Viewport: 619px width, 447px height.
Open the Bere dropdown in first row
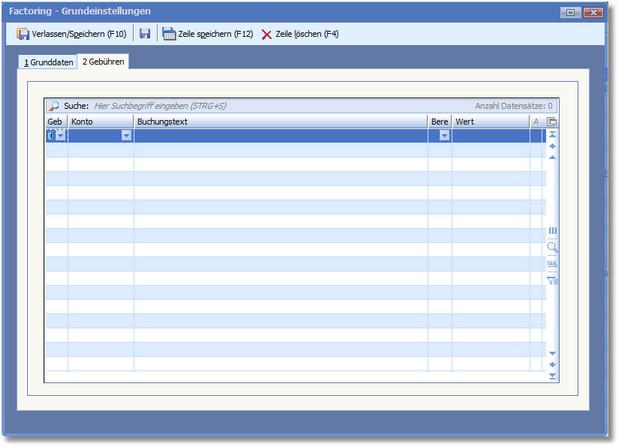(444, 136)
